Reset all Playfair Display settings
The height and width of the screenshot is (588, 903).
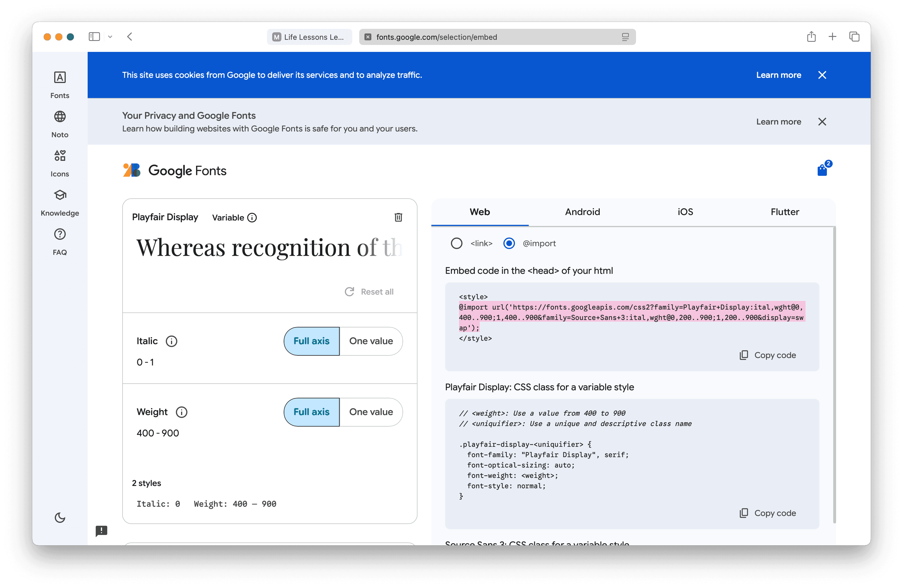[369, 292]
